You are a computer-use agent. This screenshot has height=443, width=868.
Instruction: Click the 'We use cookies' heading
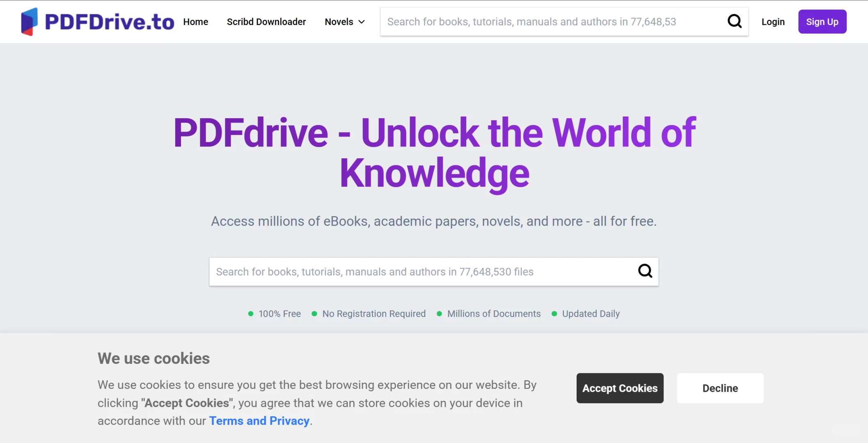pos(153,359)
